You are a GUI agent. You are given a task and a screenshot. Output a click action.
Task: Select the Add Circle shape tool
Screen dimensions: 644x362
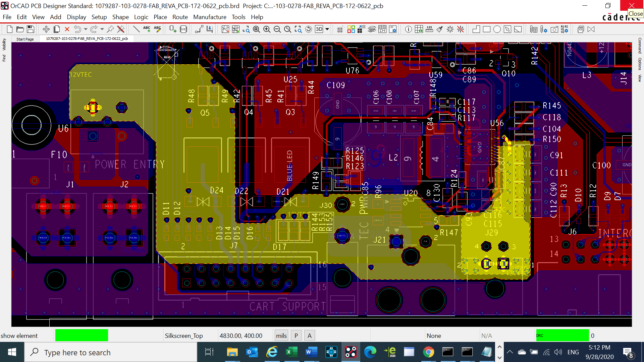[x=497, y=29]
